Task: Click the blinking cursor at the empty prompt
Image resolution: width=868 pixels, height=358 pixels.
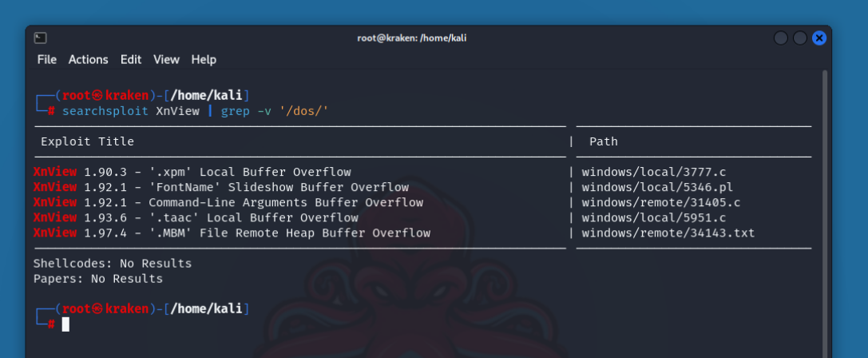Action: [x=65, y=324]
